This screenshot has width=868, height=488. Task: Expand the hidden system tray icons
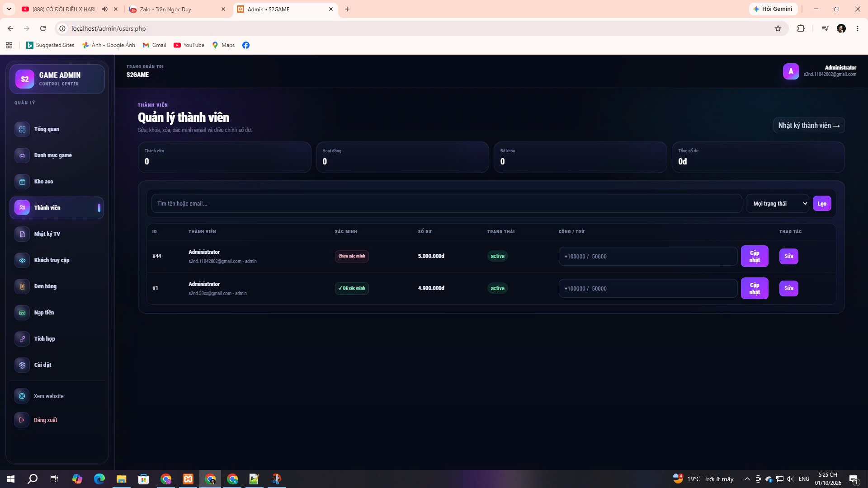[747, 479]
